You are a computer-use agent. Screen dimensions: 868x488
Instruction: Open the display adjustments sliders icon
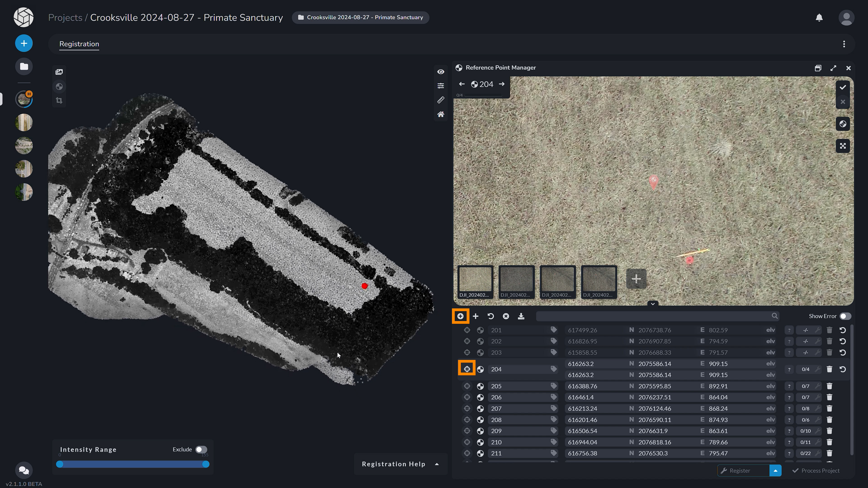click(441, 86)
